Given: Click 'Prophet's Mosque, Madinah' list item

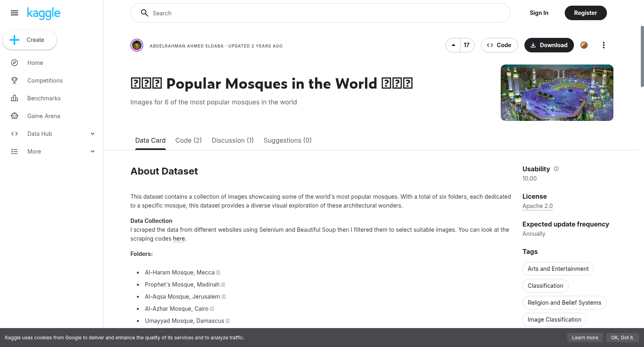Looking at the screenshot, I should coord(185,285).
